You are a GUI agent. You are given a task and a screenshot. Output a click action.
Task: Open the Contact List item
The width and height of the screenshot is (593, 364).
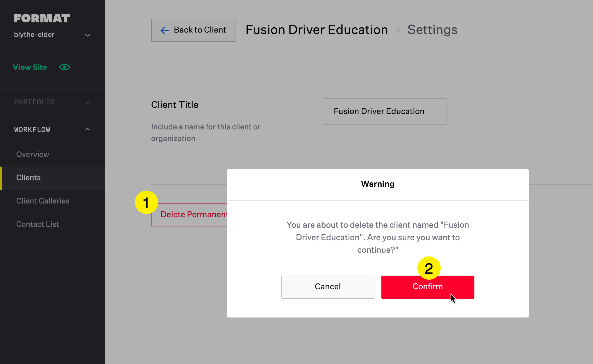pyautogui.click(x=37, y=224)
